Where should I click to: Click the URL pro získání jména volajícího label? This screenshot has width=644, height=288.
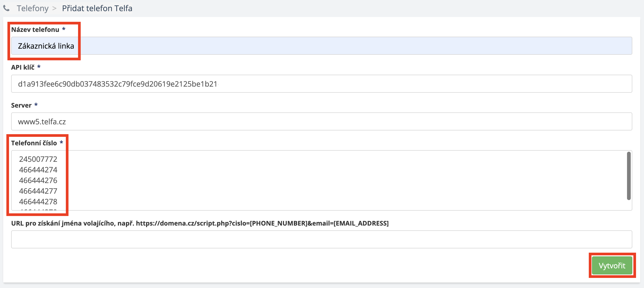200,223
